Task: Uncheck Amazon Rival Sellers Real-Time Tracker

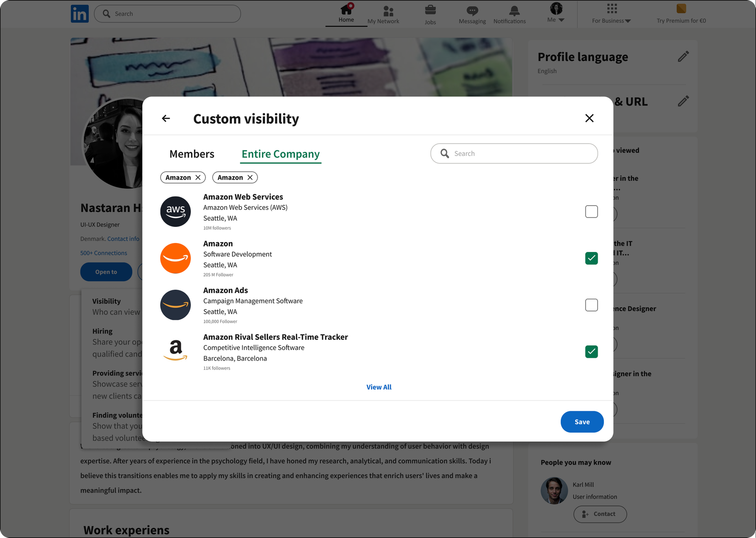Action: [592, 352]
